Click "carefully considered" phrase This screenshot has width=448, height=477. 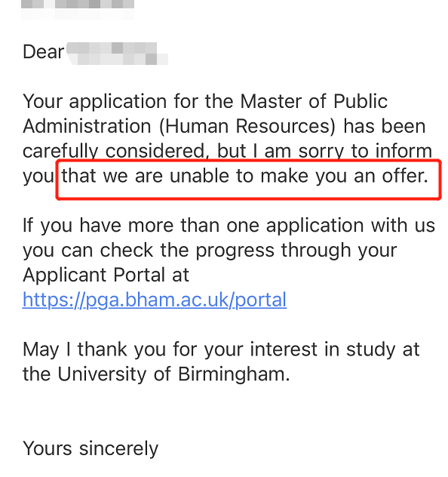point(115,151)
